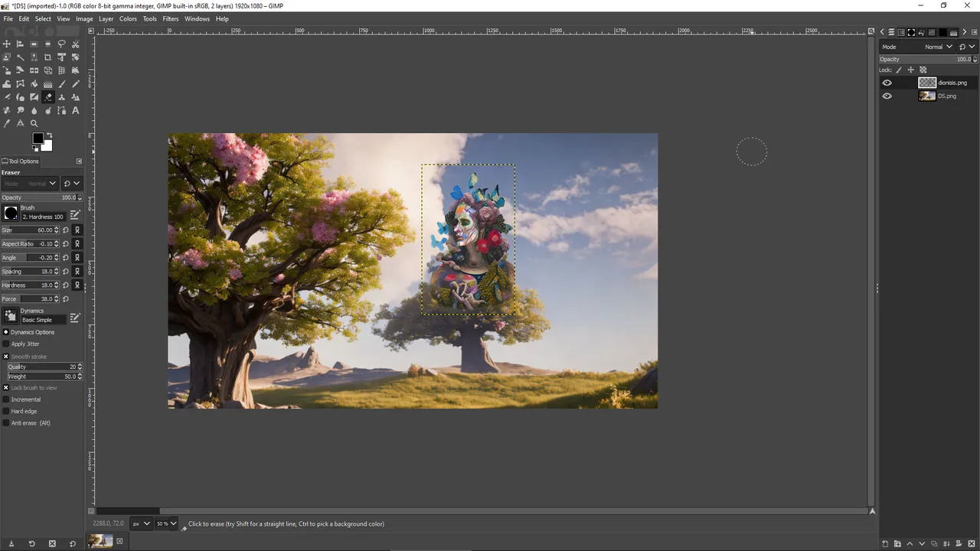Toggle lock pixels on the layer
The image size is (980, 551).
pos(899,70)
